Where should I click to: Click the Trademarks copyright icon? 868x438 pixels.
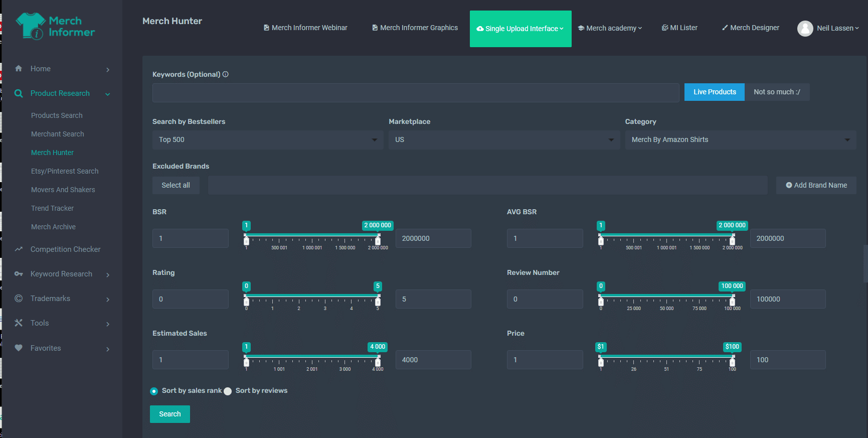[x=19, y=299]
